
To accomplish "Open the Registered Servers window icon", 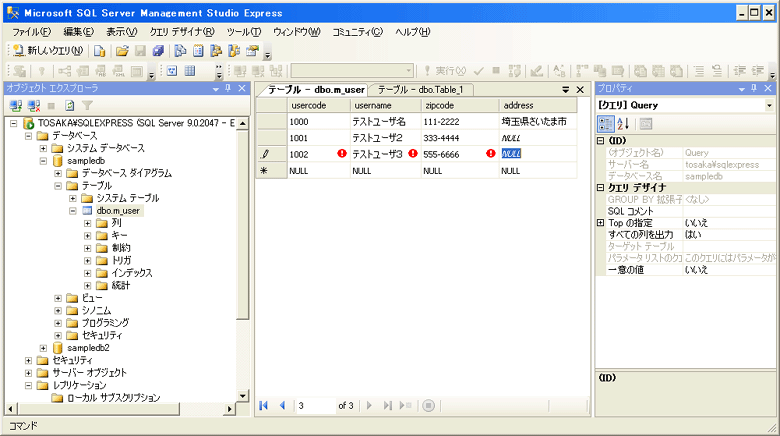I will click(x=180, y=50).
